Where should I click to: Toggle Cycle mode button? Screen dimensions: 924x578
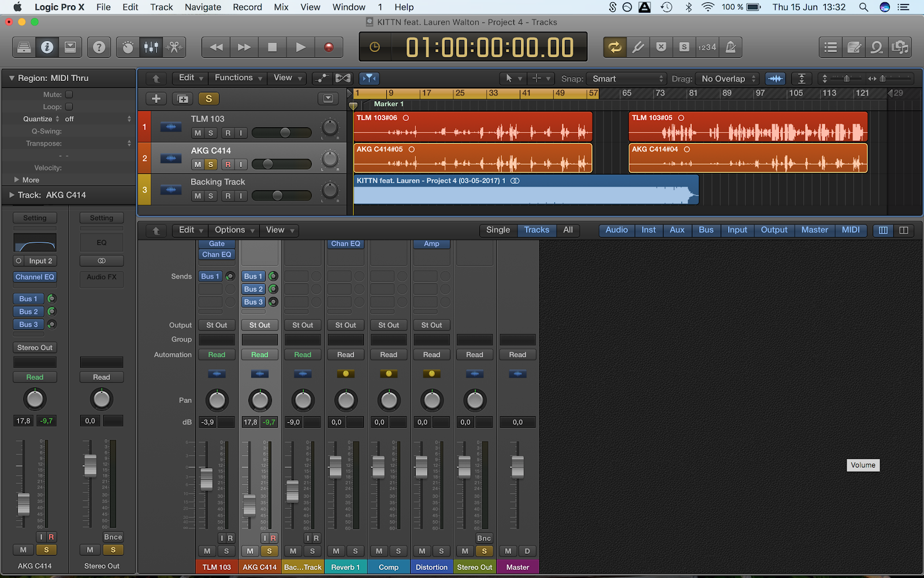click(615, 47)
